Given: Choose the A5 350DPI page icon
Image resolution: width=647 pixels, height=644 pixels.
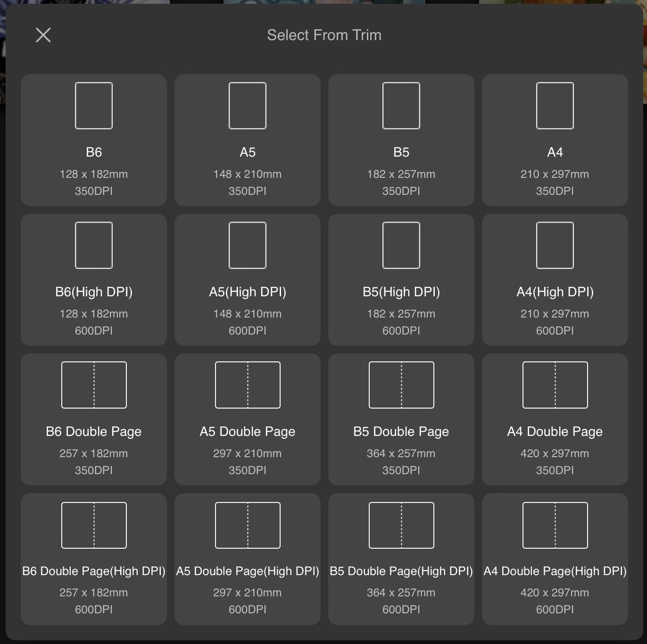Looking at the screenshot, I should coord(248,106).
